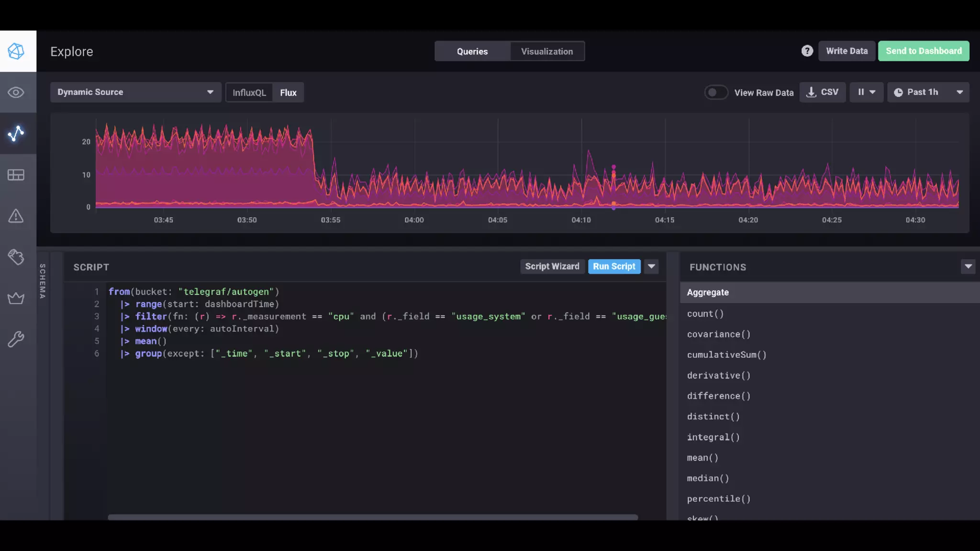The image size is (980, 551).
Task: Expand the pause auto-refresh dropdown
Action: (x=866, y=92)
